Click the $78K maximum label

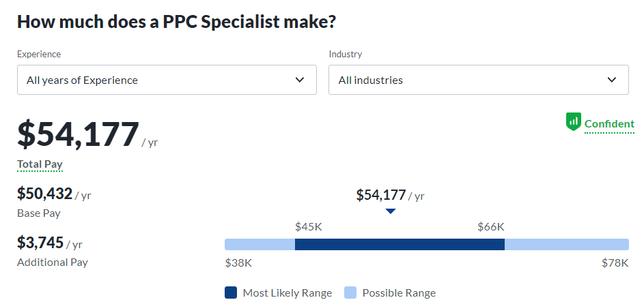(x=615, y=262)
